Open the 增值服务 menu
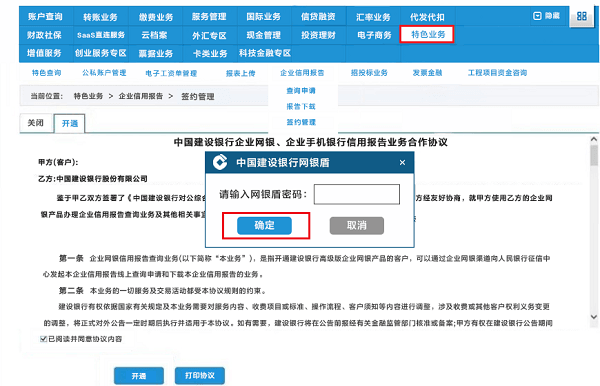 point(44,53)
